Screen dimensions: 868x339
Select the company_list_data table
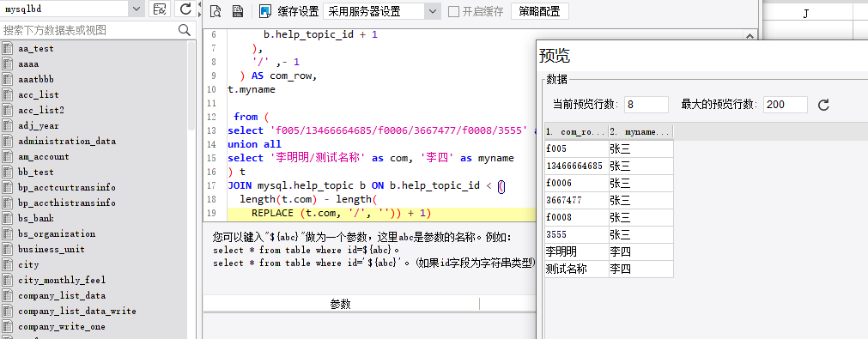tap(62, 296)
